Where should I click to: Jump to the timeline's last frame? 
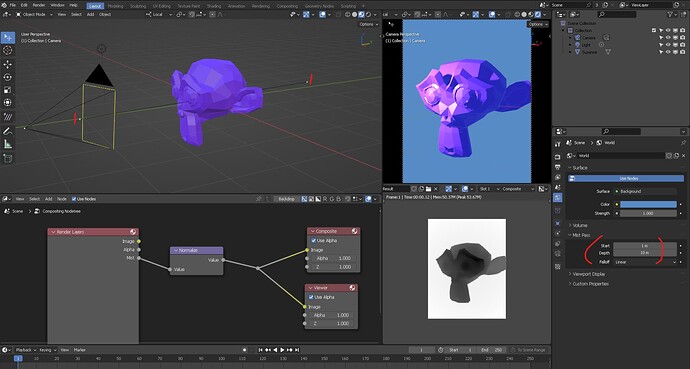click(297, 350)
